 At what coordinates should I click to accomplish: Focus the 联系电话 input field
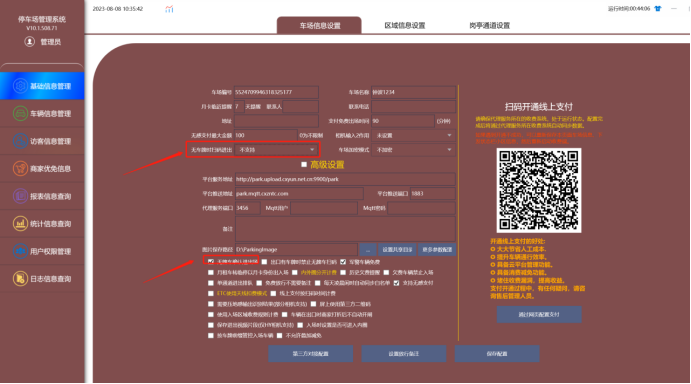coord(413,107)
